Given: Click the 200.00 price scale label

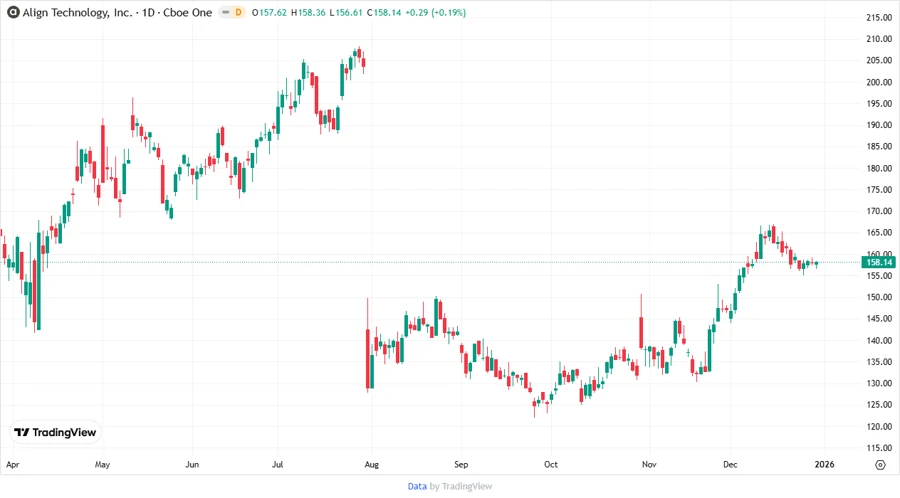Looking at the screenshot, I should tap(879, 82).
